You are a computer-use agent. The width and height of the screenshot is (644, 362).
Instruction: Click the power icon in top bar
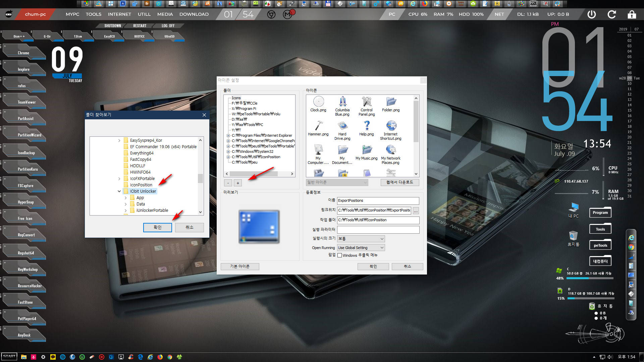pyautogui.click(x=592, y=14)
